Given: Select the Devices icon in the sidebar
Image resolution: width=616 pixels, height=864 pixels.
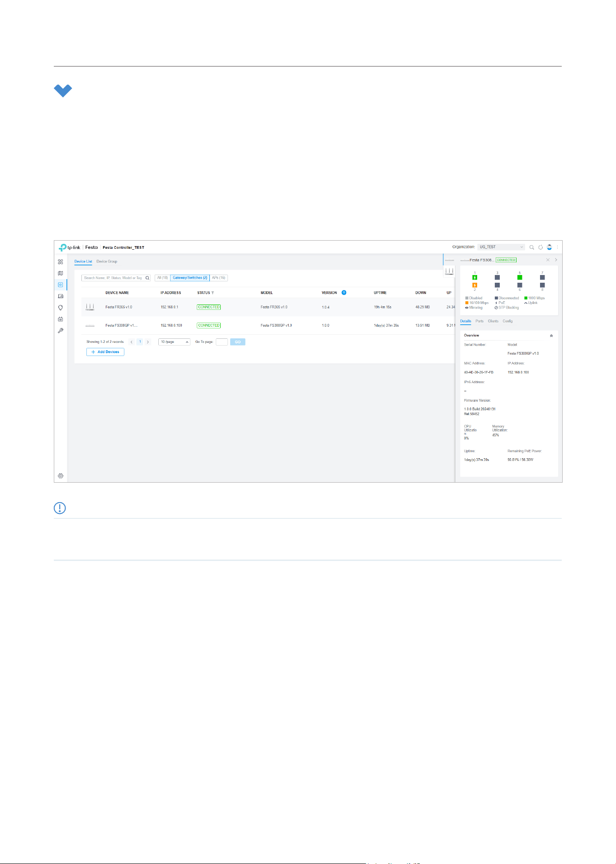Looking at the screenshot, I should coord(61,285).
